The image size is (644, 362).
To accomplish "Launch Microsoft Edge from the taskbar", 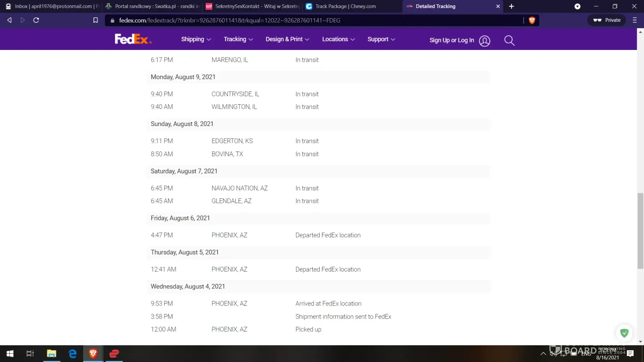I will [x=72, y=353].
